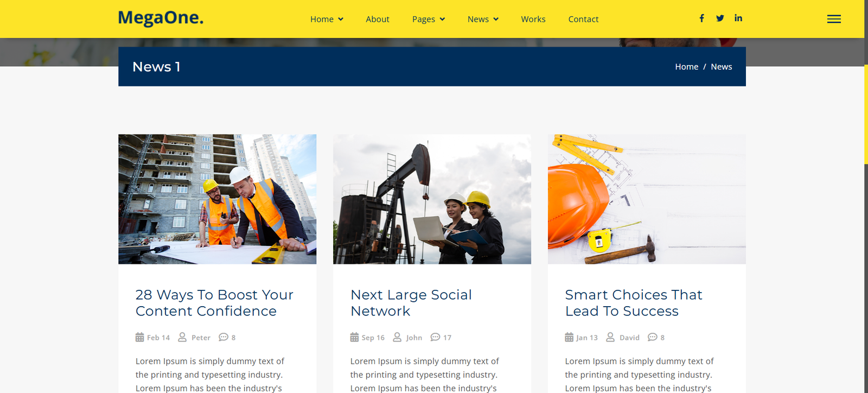Open the Works menu item
868x393 pixels.
533,19
